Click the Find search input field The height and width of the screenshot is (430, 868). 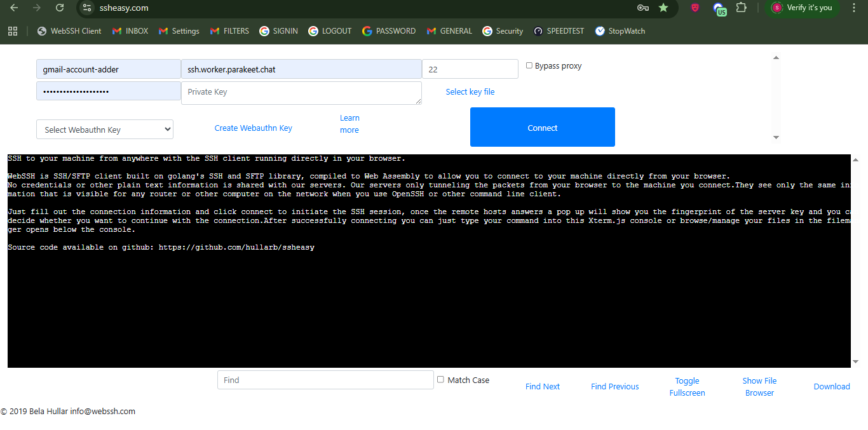coord(325,380)
